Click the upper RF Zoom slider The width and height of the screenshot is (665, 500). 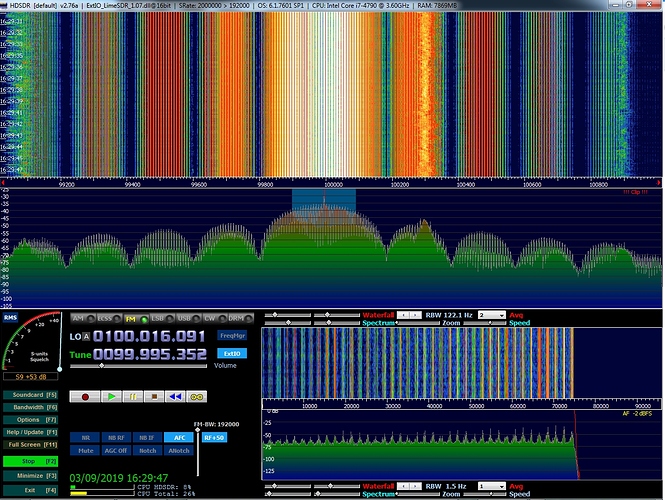tap(417, 323)
